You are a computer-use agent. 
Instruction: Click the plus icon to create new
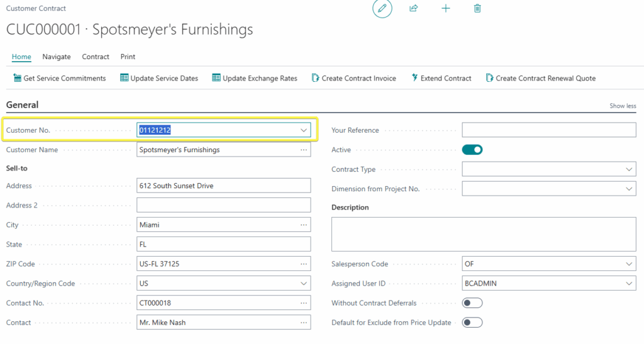tap(446, 8)
